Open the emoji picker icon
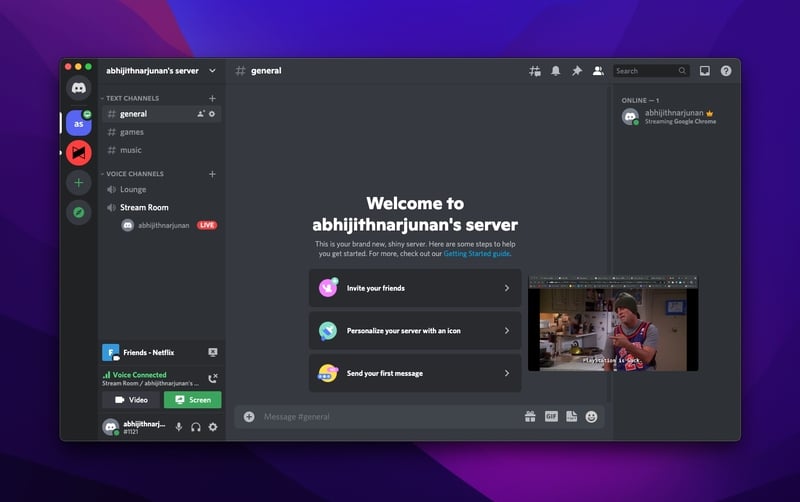 (591, 417)
